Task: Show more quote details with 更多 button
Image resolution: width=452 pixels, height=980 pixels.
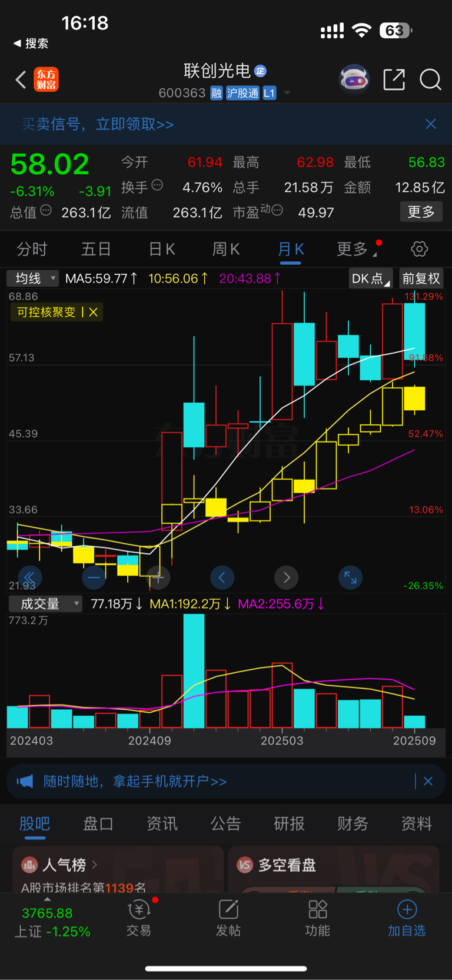Action: (x=421, y=212)
